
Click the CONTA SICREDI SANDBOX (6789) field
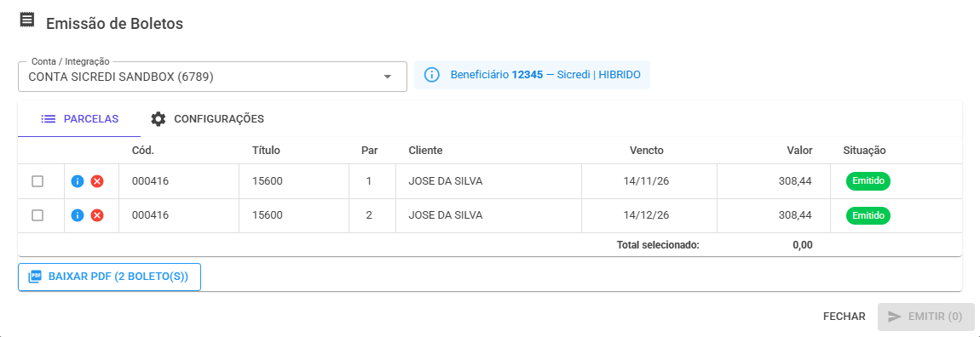(212, 77)
